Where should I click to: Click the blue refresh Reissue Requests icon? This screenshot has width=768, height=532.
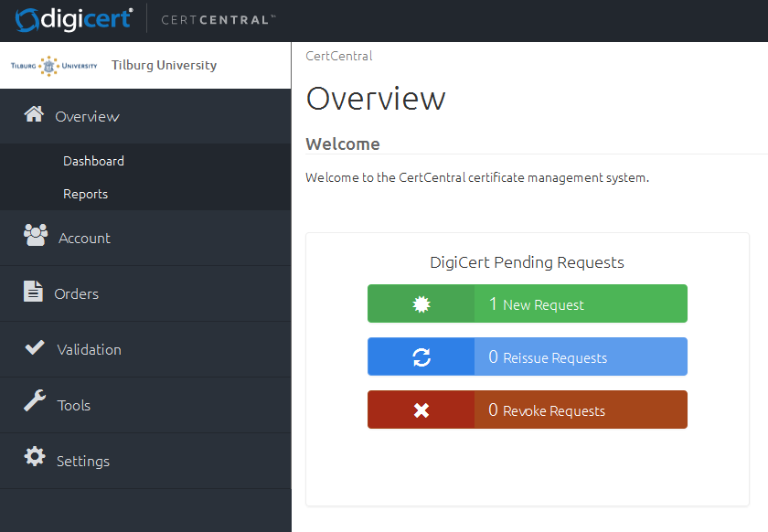(421, 357)
